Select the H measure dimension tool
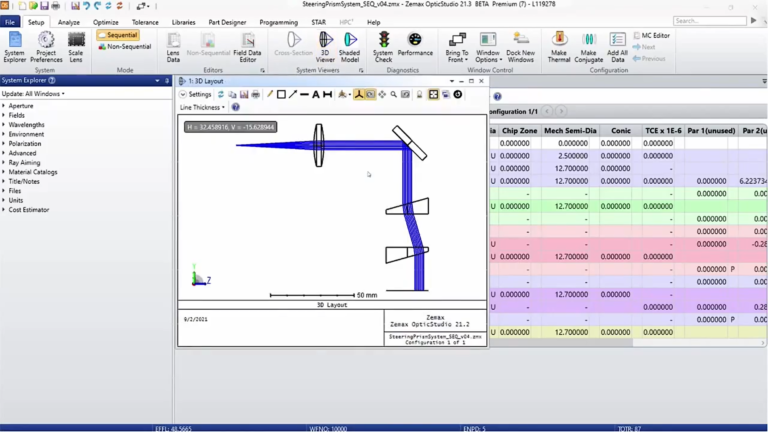 pos(328,95)
